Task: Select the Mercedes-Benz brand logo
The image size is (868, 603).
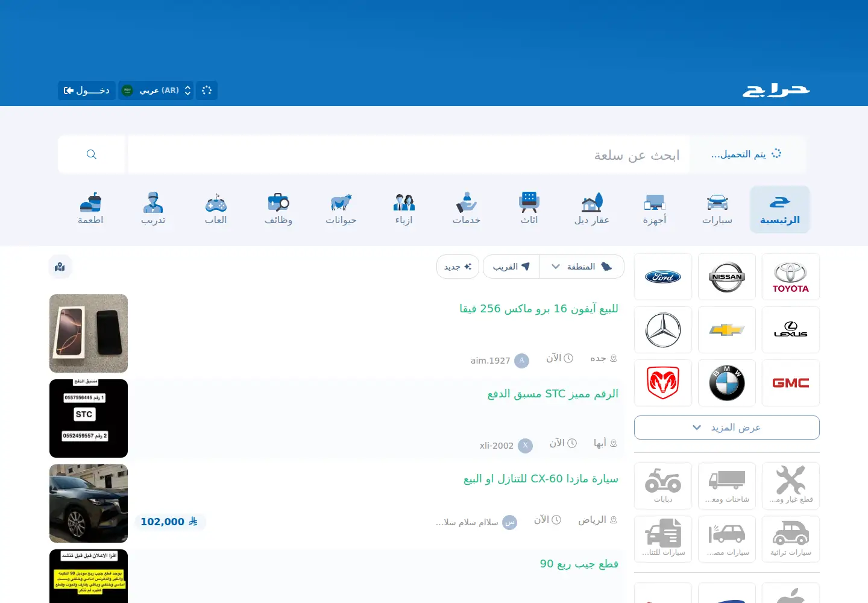Action: 663,330
